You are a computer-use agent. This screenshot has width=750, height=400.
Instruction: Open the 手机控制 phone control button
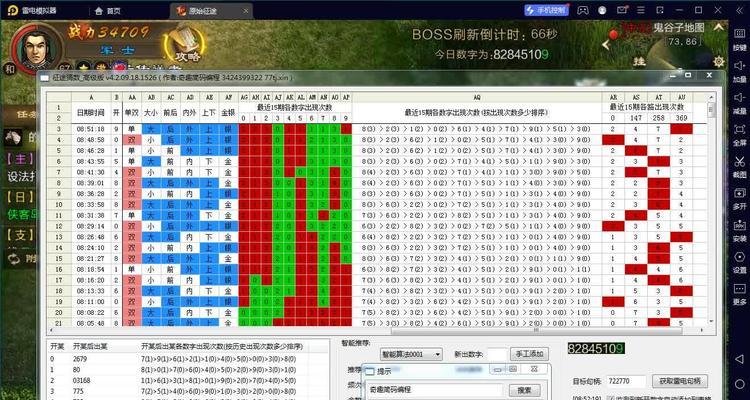coord(547,10)
